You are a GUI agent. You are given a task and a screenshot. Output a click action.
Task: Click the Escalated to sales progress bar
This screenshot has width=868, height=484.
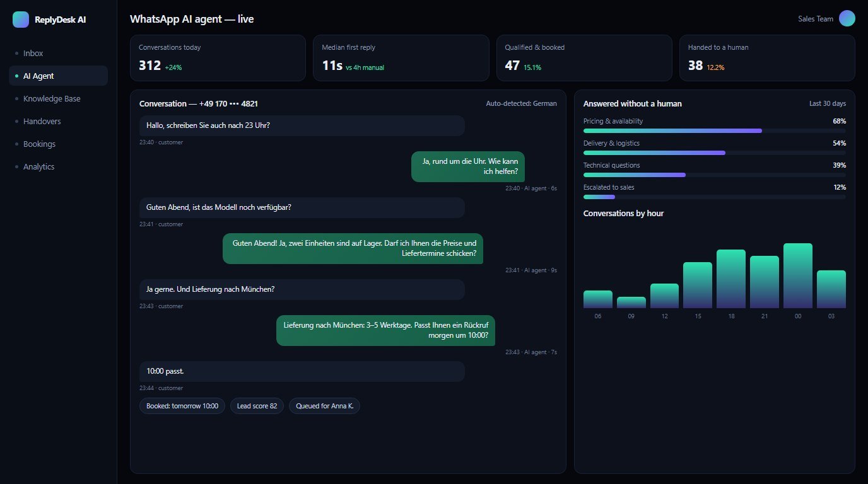pos(715,197)
